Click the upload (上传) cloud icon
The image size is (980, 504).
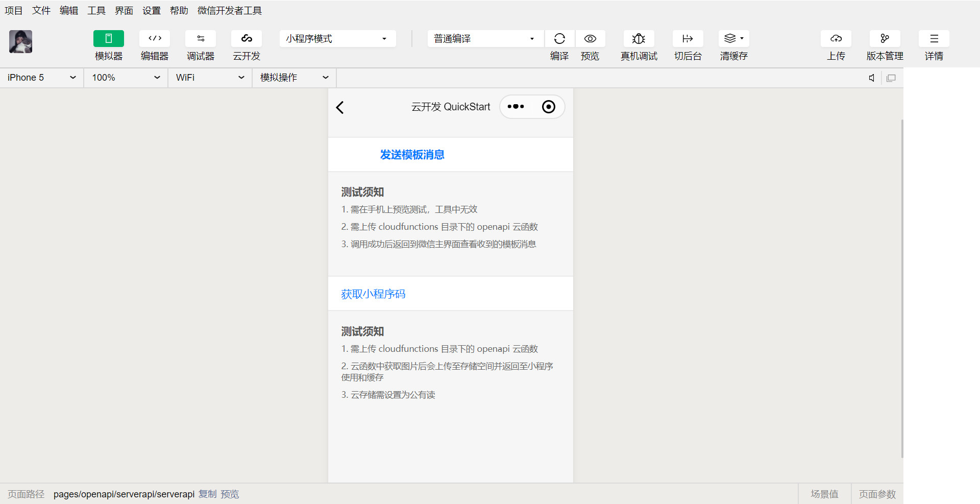coord(836,39)
